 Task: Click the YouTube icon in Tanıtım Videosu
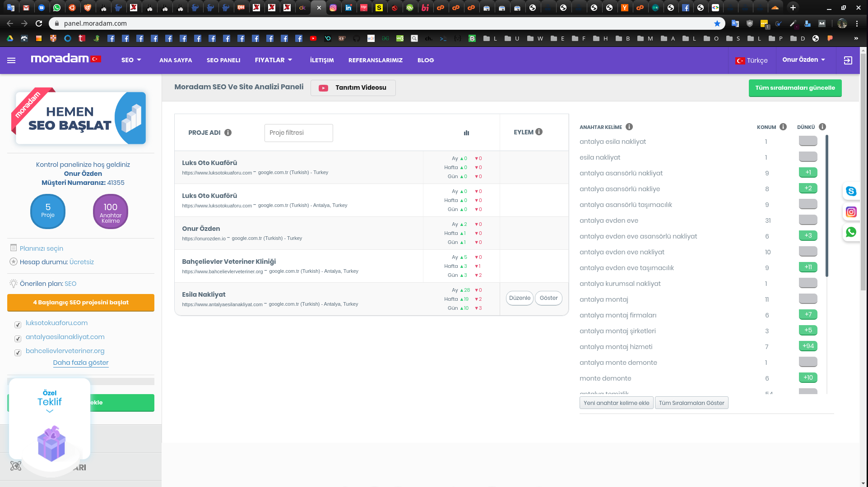coord(323,88)
